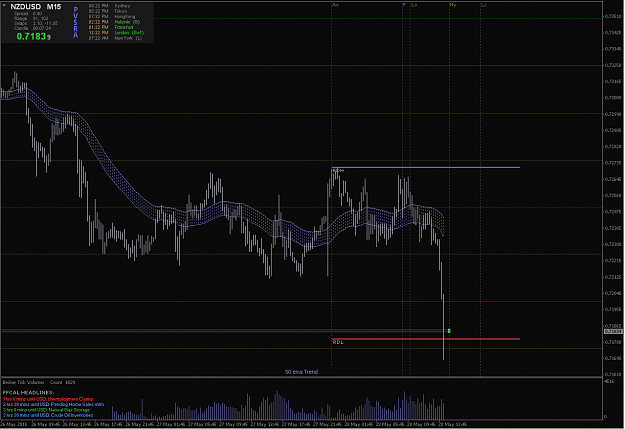Click the New York session clock row
Image resolution: width=625 pixels, height=429 pixels.
point(115,38)
